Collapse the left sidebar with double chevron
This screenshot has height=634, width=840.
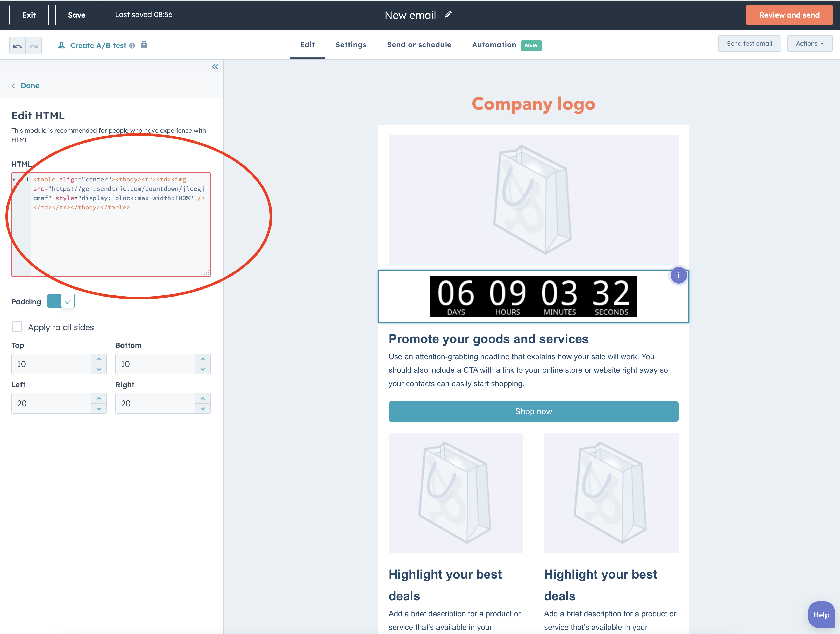pos(215,67)
